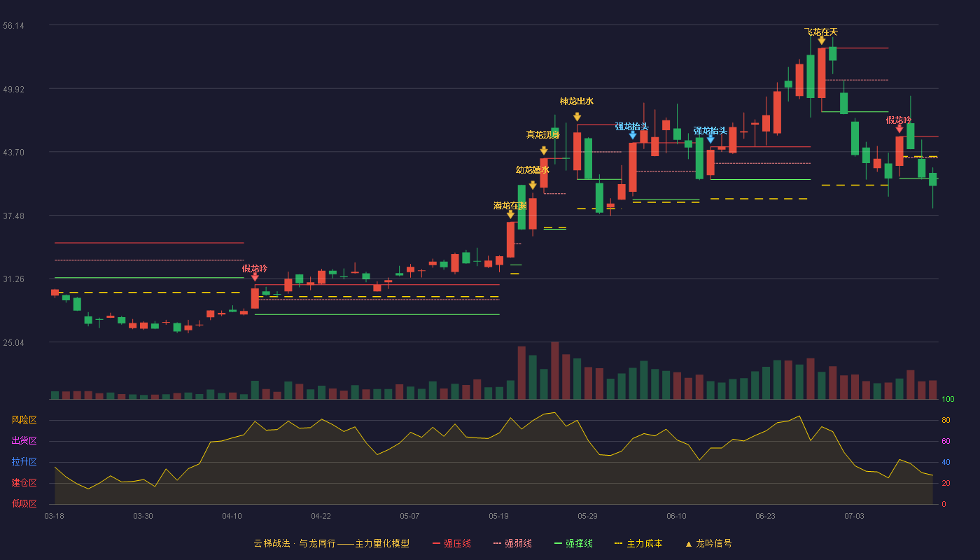Image resolution: width=980 pixels, height=560 pixels.
Task: Click the 25.04 price axis label
Action: (13, 342)
